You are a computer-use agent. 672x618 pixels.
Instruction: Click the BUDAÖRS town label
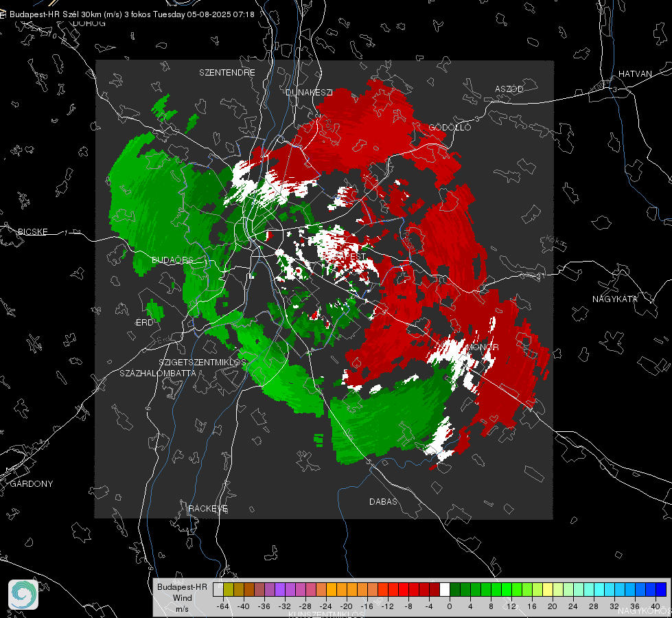[x=172, y=260]
